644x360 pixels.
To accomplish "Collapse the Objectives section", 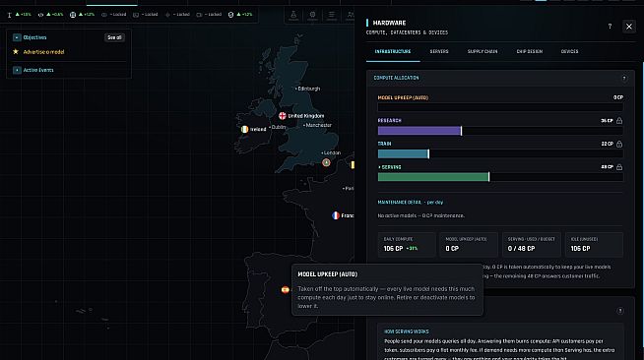I will pos(17,37).
